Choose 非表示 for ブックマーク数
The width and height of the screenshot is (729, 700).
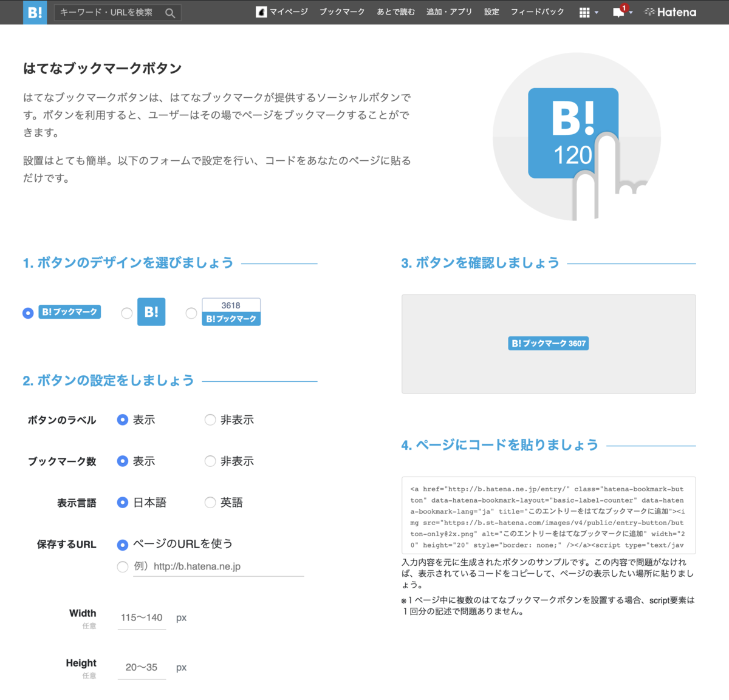(210, 461)
